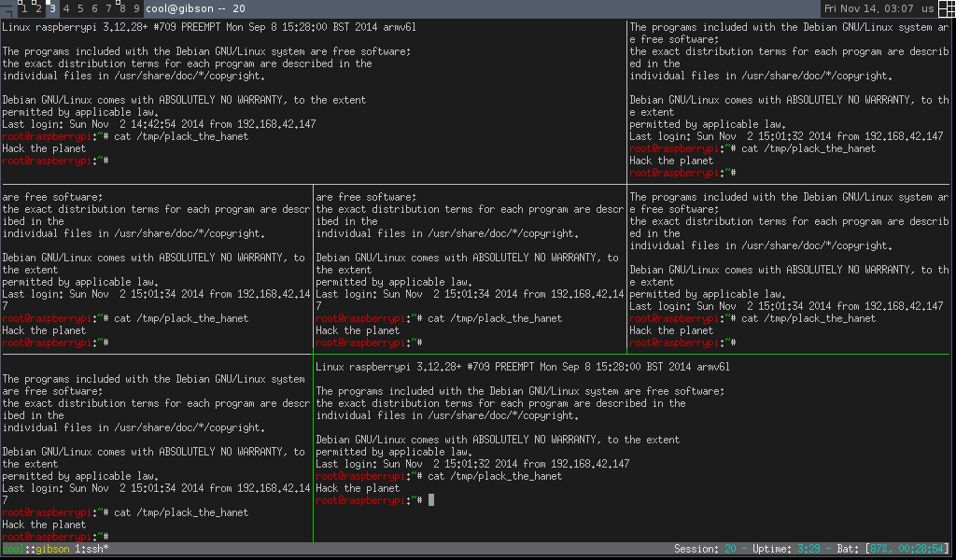Switch to workspace tag 4
This screenshot has height=560, width=956.
coord(66,8)
